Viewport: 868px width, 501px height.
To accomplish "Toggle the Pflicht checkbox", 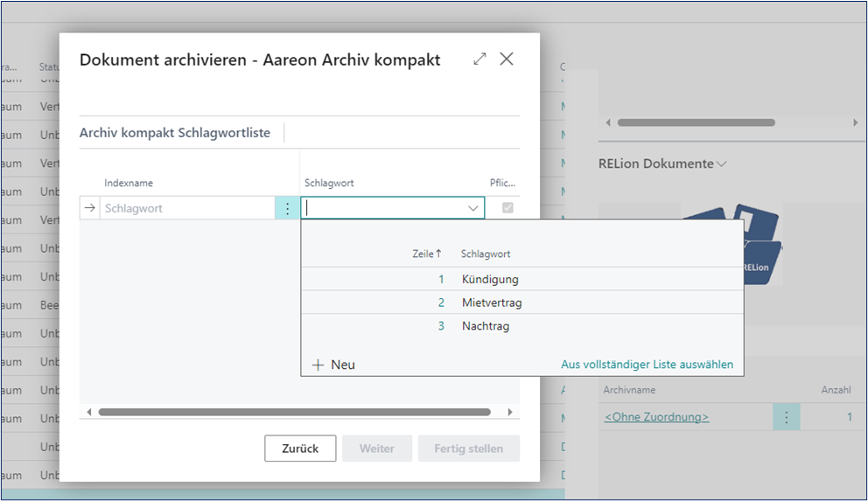I will tap(507, 208).
